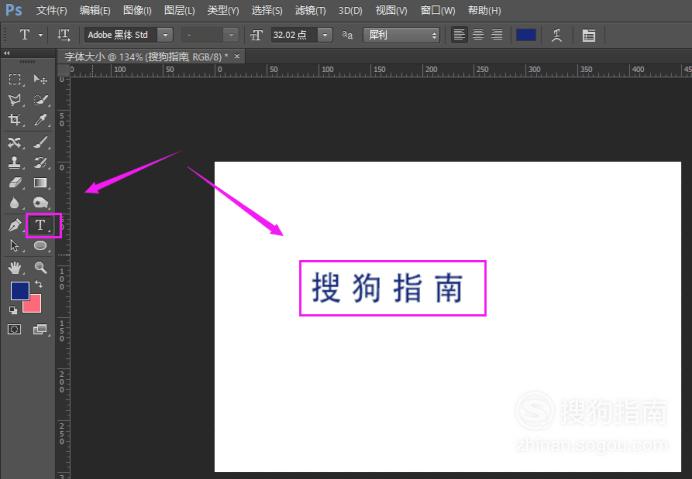The width and height of the screenshot is (692, 479).
Task: Reset default foreground and background colors
Action: point(13,310)
